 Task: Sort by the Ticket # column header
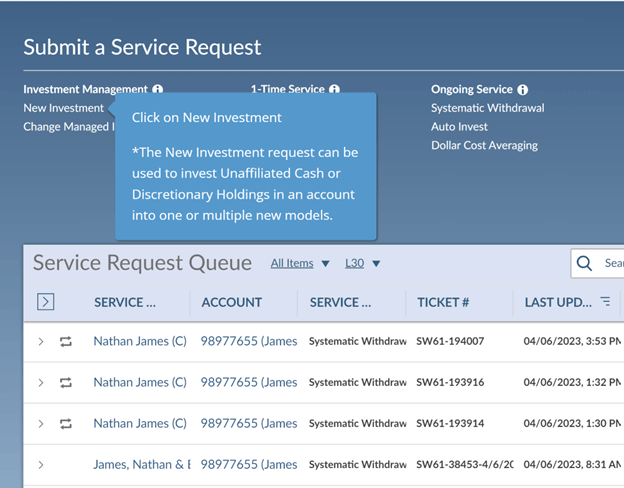443,302
